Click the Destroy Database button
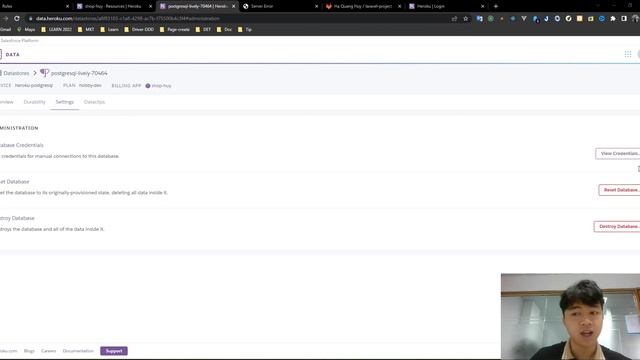Screen dimensions: 640x360 (x=617, y=226)
